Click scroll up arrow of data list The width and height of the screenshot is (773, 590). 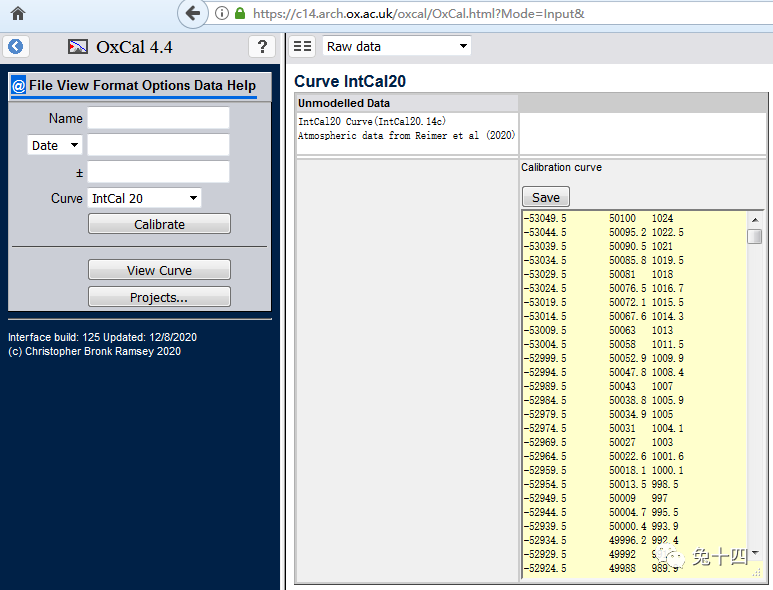tap(754, 219)
